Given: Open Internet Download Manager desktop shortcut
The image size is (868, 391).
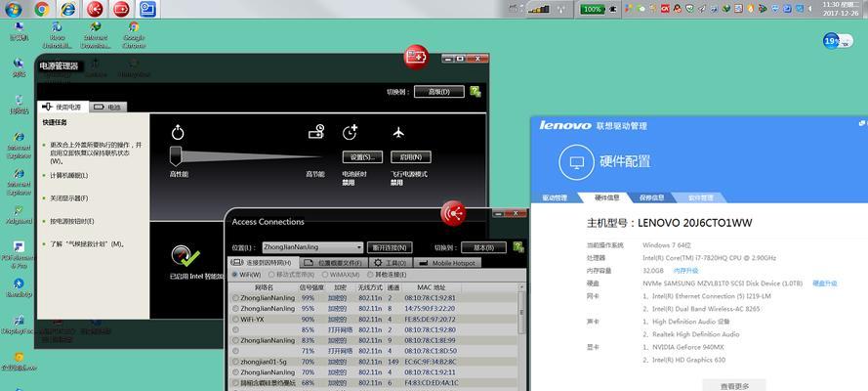Looking at the screenshot, I should tap(96, 35).
